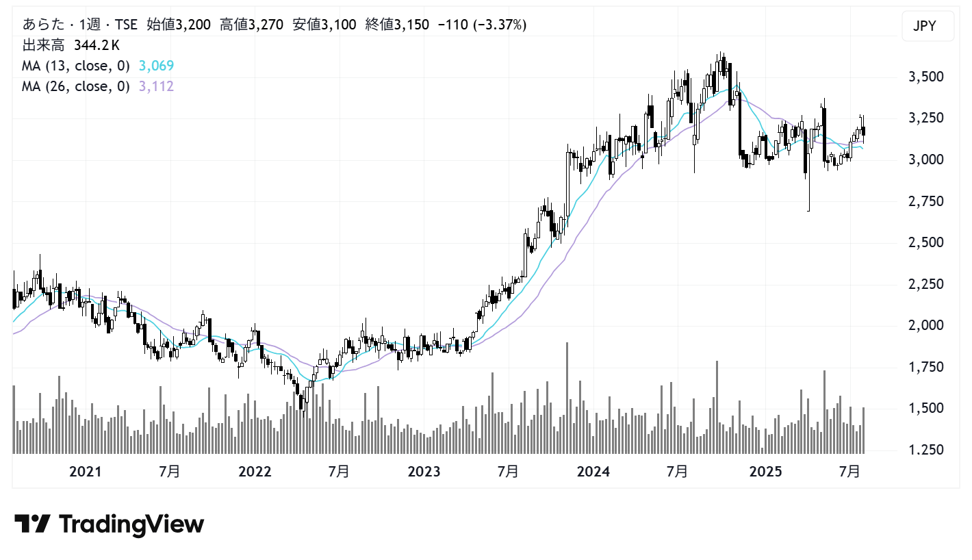Image resolution: width=972 pixels, height=560 pixels.
Task: Click the TradingView brand text link
Action: (x=131, y=524)
